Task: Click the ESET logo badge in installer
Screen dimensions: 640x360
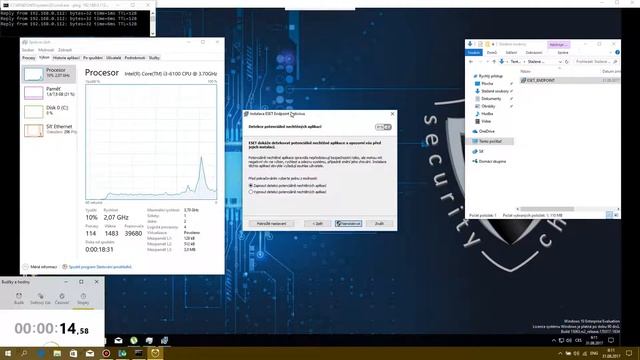Action: [383, 127]
